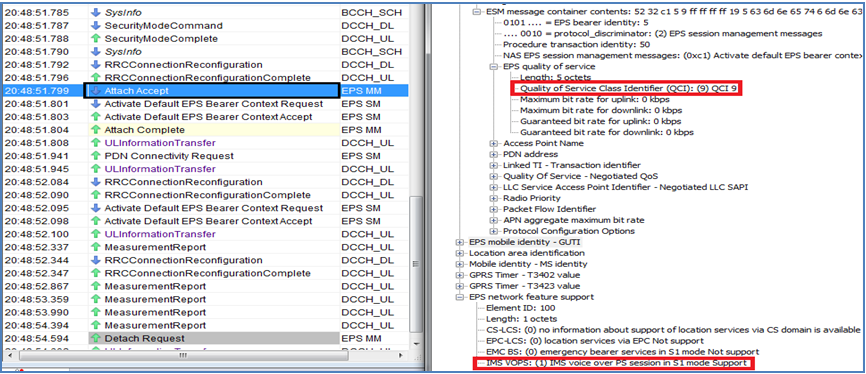The height and width of the screenshot is (374, 866).
Task: Expand APN aggregate maximum bit rate
Action: coord(493,220)
